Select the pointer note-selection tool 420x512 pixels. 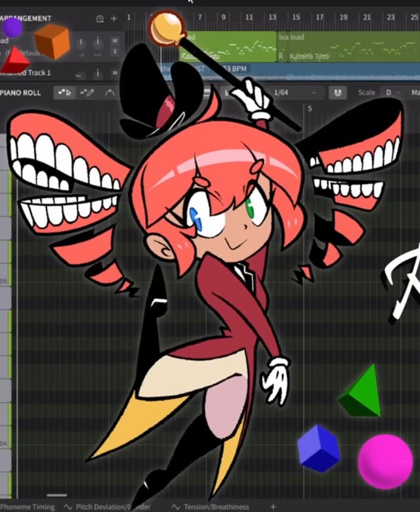[x=64, y=93]
